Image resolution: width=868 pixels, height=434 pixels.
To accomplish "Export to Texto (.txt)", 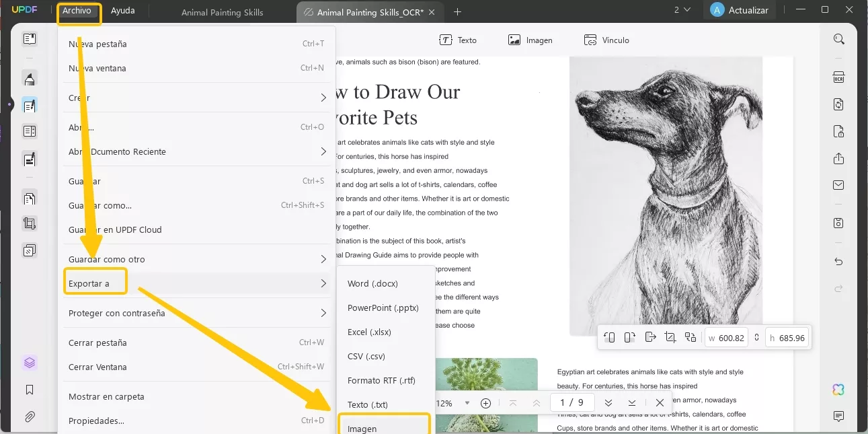I will coord(386,404).
